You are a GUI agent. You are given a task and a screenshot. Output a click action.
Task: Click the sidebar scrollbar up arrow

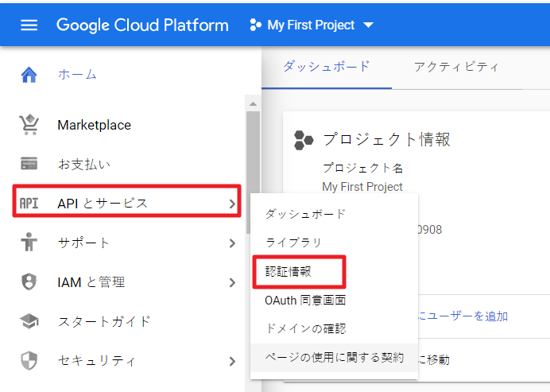click(254, 104)
